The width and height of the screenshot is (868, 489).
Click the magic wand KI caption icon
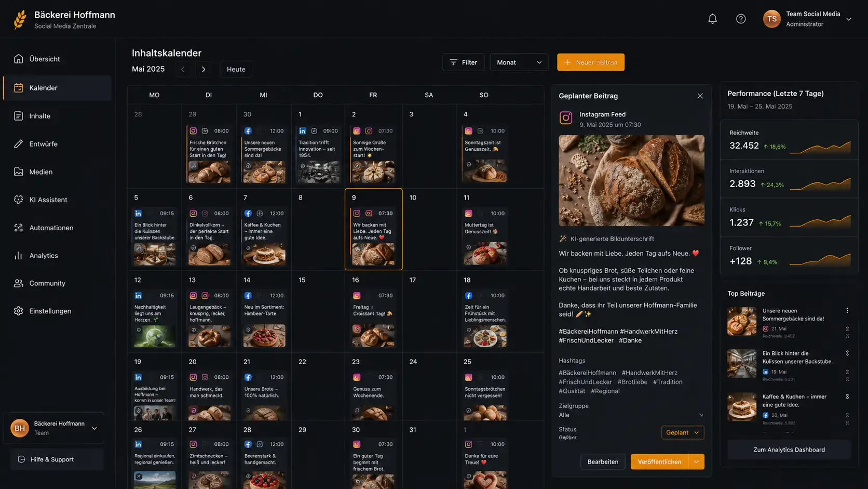563,239
